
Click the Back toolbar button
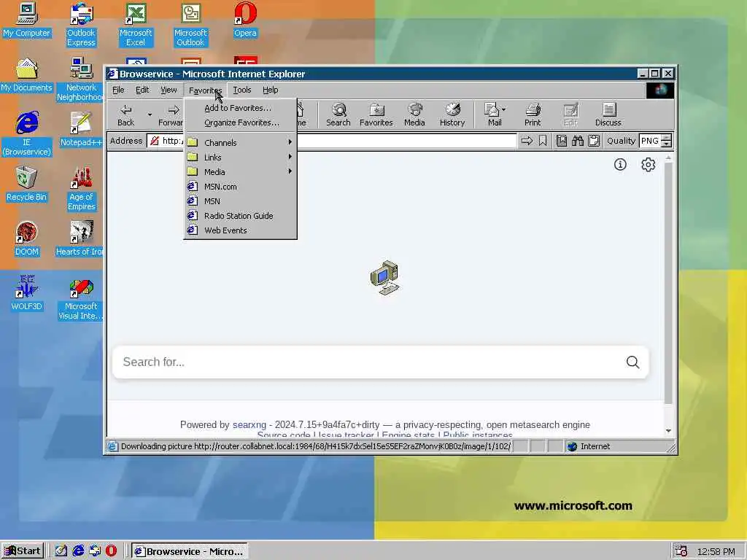click(125, 114)
